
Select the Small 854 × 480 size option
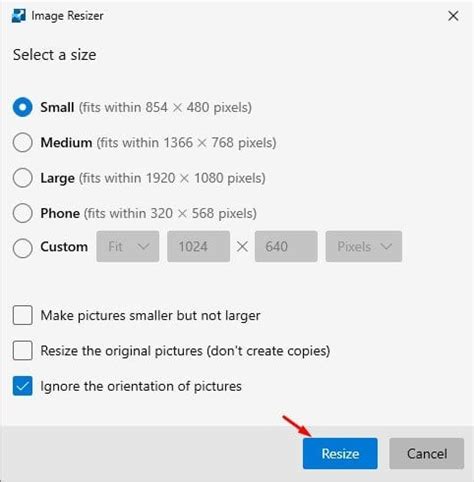pos(23,107)
